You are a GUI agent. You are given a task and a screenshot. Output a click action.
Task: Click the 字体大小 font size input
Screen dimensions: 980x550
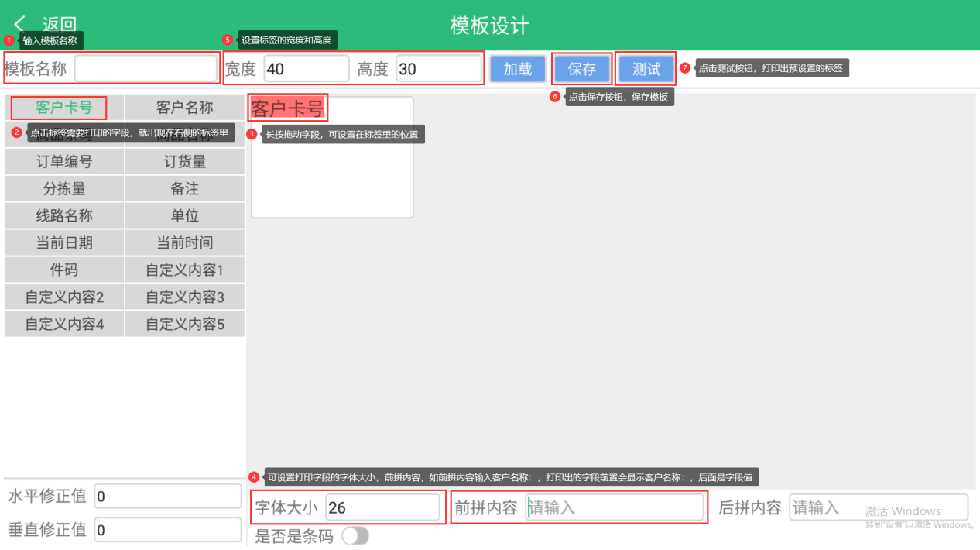382,508
